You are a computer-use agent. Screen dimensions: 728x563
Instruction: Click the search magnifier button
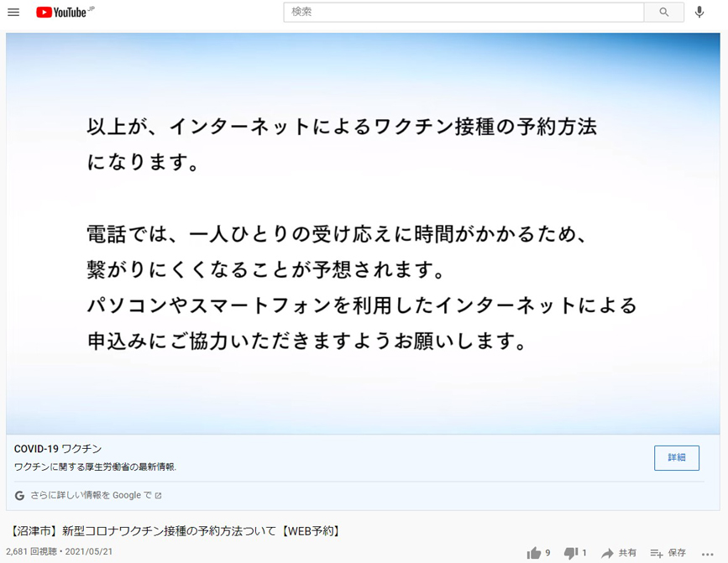click(664, 12)
